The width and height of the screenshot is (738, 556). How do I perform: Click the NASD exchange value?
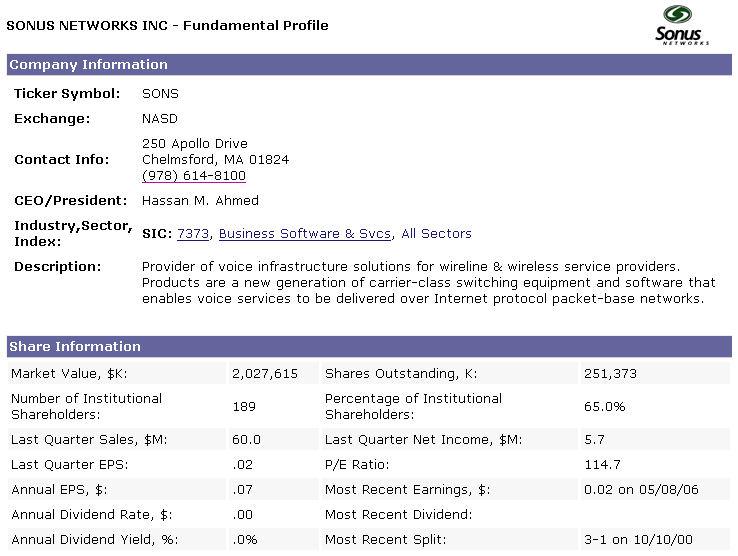(x=160, y=119)
